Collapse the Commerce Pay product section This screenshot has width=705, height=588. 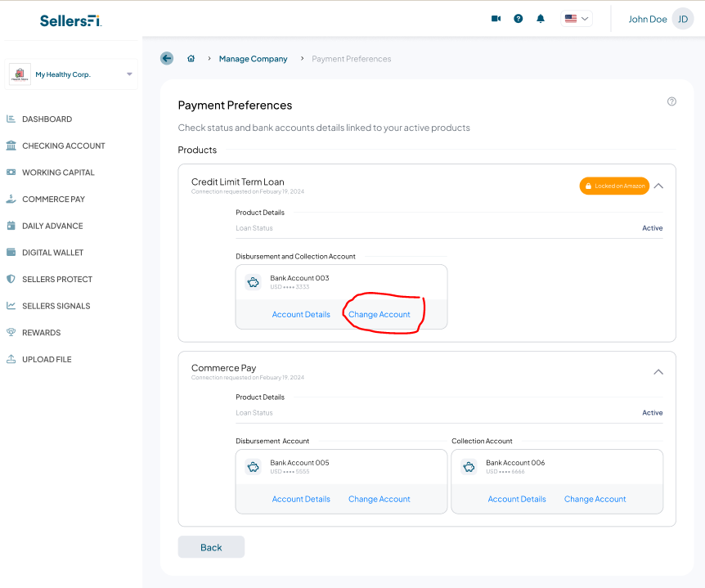point(658,372)
